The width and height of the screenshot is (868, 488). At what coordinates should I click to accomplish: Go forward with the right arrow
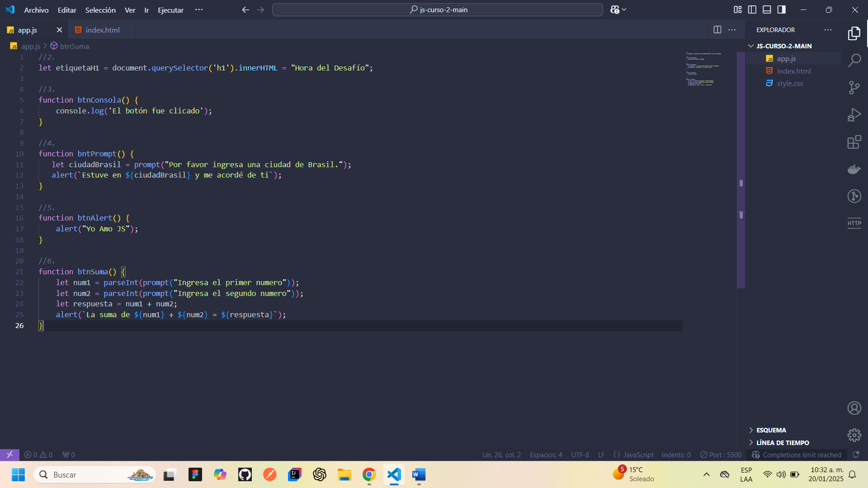260,9
